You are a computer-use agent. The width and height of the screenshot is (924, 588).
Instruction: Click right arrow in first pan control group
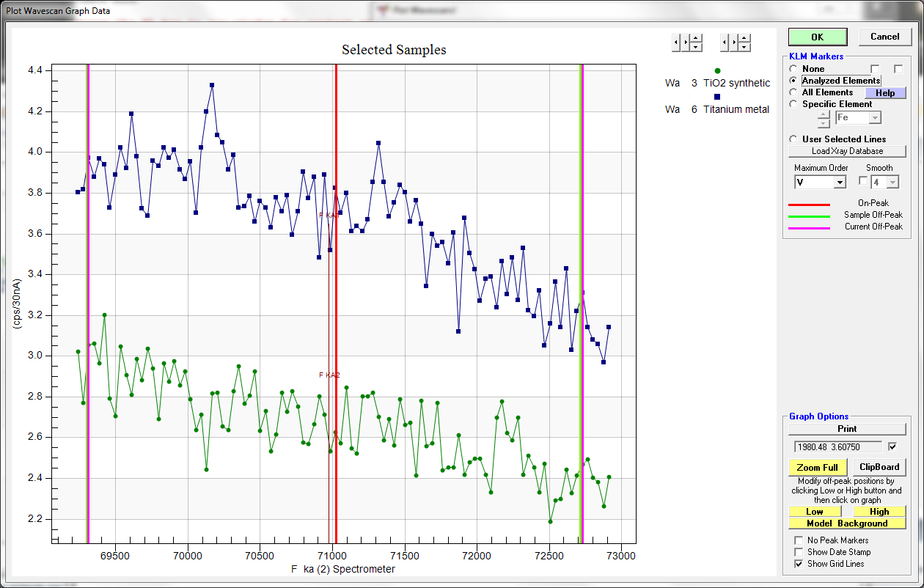point(685,43)
